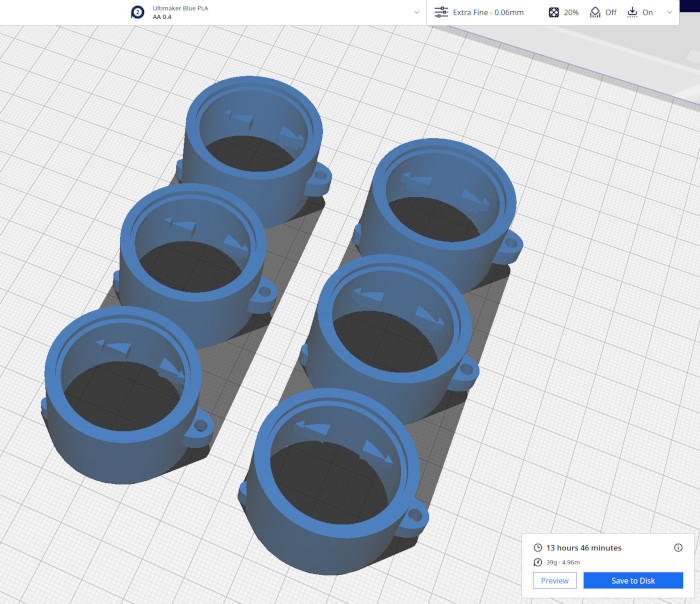Click the support Off status label
Screen dimensions: 700x604
(610, 12)
